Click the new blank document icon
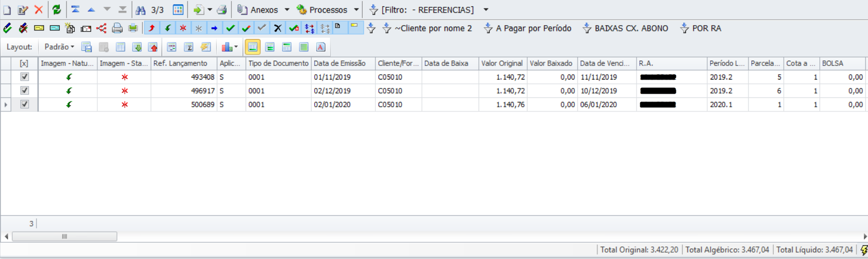Screen dimensions: 868x259 pyautogui.click(x=7, y=9)
